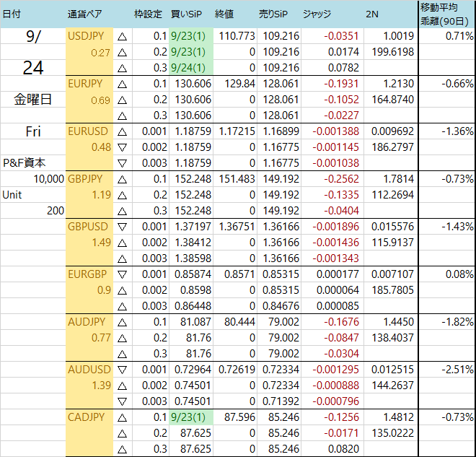Click the down triangle in GBPUSD 0.001 row

[x=122, y=227]
